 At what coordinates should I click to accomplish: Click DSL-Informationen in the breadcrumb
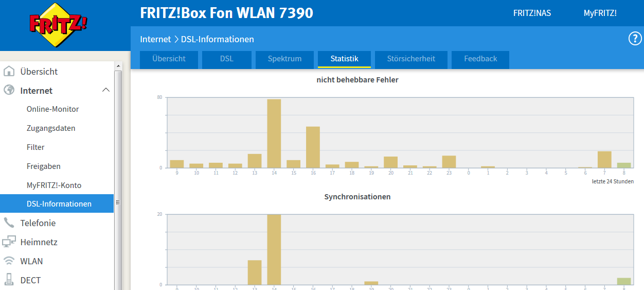click(218, 39)
